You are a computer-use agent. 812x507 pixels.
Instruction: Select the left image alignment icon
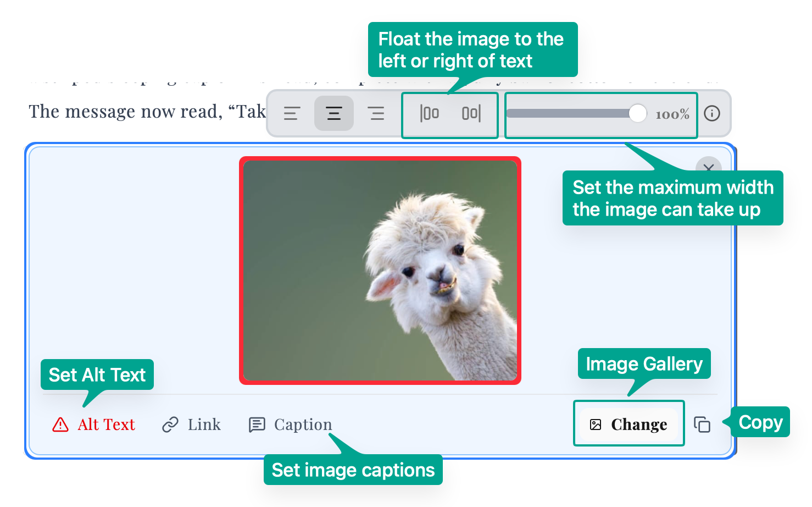pyautogui.click(x=291, y=113)
